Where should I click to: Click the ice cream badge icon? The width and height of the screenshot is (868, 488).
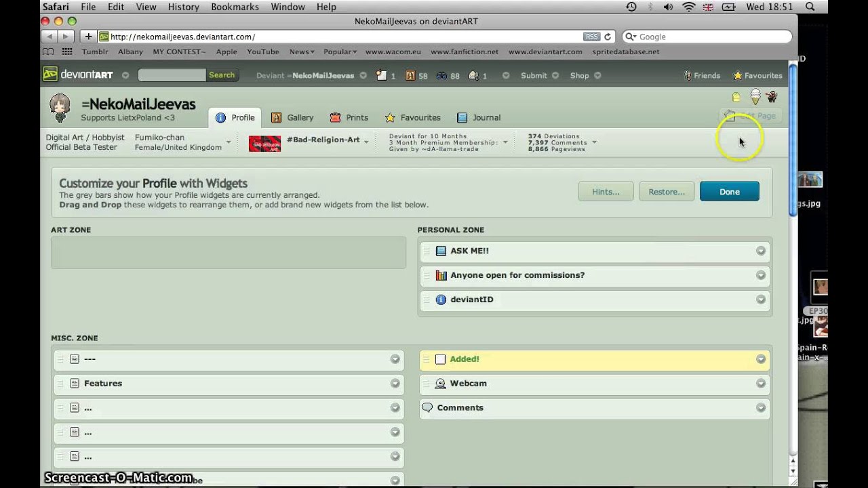[x=755, y=97]
